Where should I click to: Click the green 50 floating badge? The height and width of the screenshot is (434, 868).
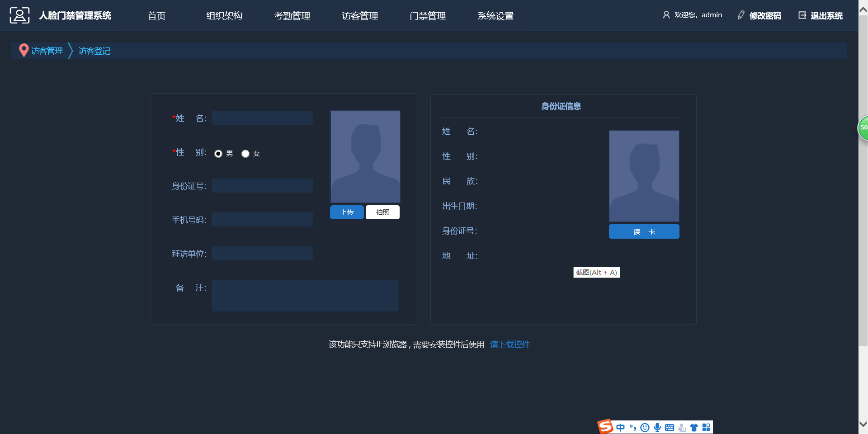point(863,128)
